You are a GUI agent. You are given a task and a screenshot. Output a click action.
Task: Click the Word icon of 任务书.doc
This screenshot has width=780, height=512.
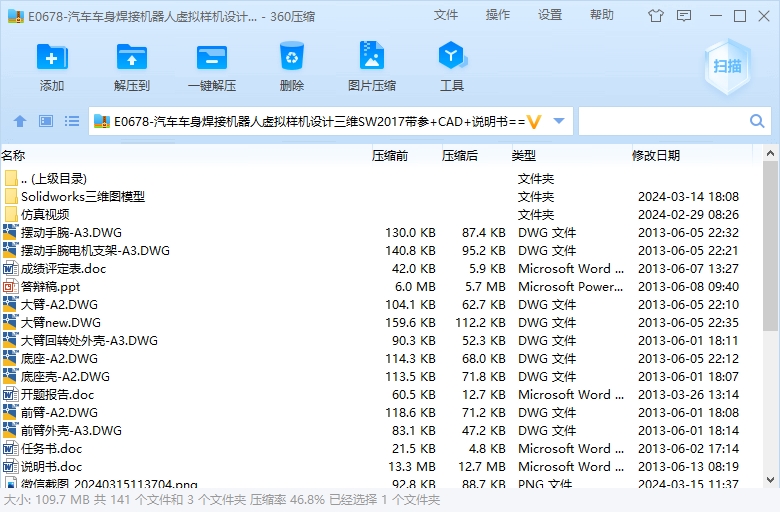(x=10, y=448)
